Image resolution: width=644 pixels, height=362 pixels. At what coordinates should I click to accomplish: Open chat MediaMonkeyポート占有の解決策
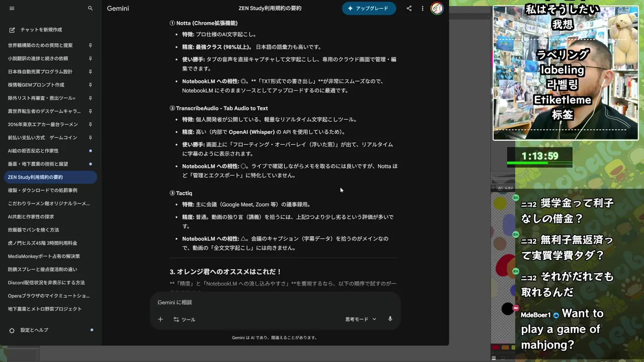[44, 256]
